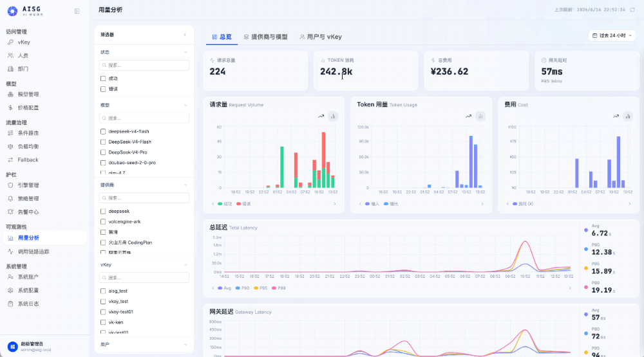Collapse the 筛选器 filter panel
Screen dimensions: 644x357
[x=185, y=35]
